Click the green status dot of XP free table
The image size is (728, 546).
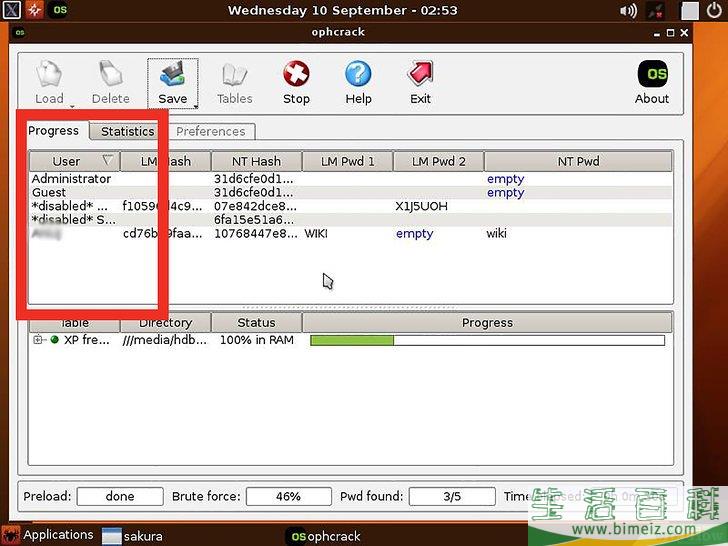(x=55, y=340)
